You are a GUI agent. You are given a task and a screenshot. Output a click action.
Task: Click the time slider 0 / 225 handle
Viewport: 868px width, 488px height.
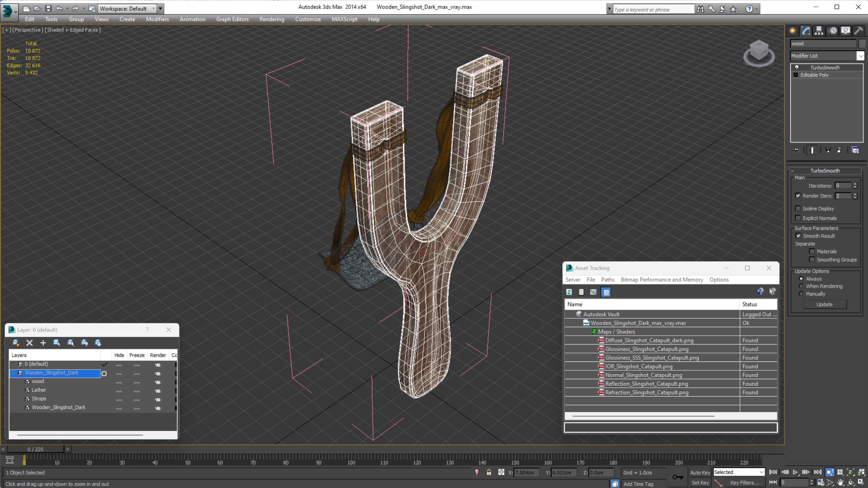35,449
